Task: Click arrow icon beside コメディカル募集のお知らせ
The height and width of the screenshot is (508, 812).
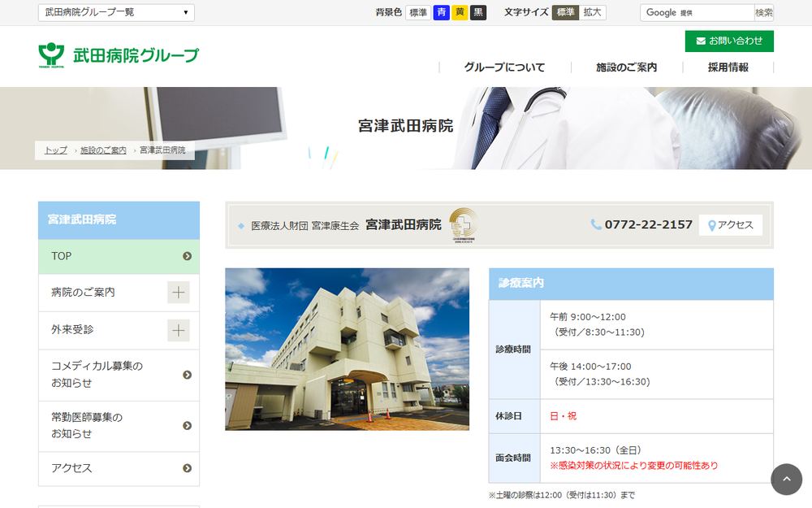Action: [x=187, y=375]
